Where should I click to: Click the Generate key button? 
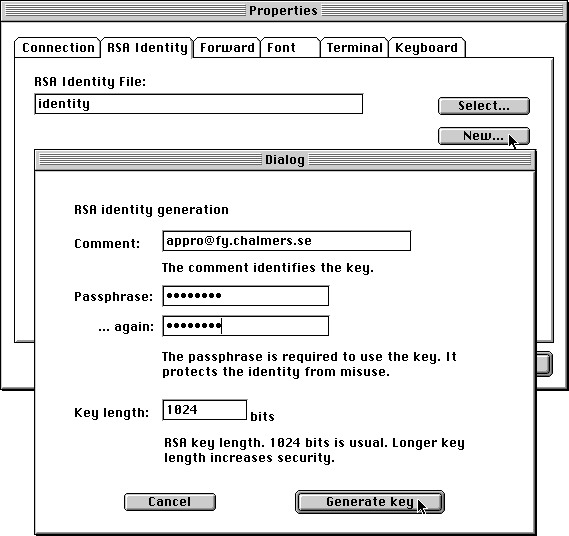(x=370, y=502)
